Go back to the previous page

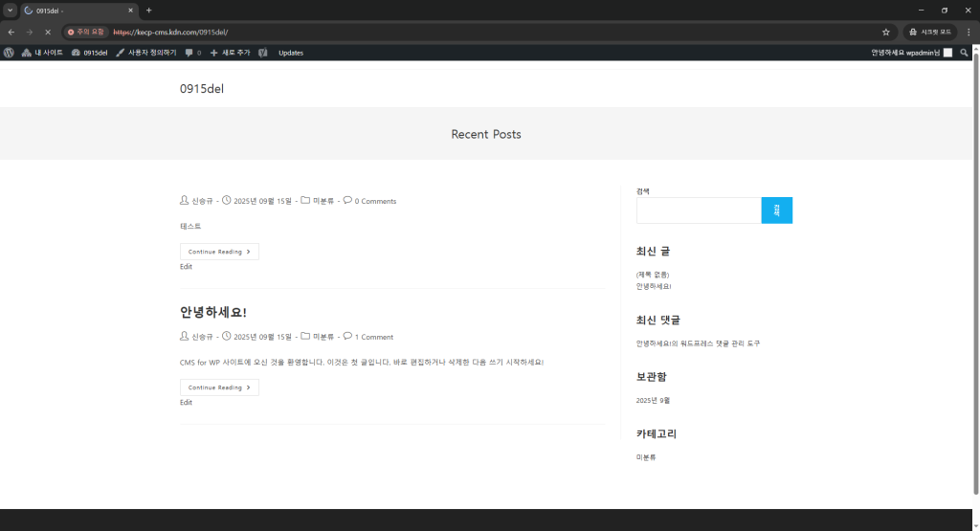[11, 32]
